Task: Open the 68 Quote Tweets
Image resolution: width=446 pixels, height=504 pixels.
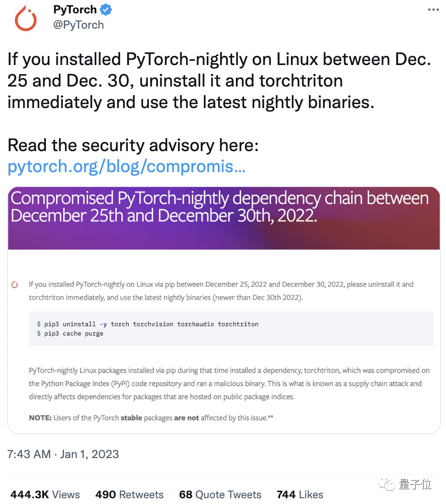Action: 220,494
